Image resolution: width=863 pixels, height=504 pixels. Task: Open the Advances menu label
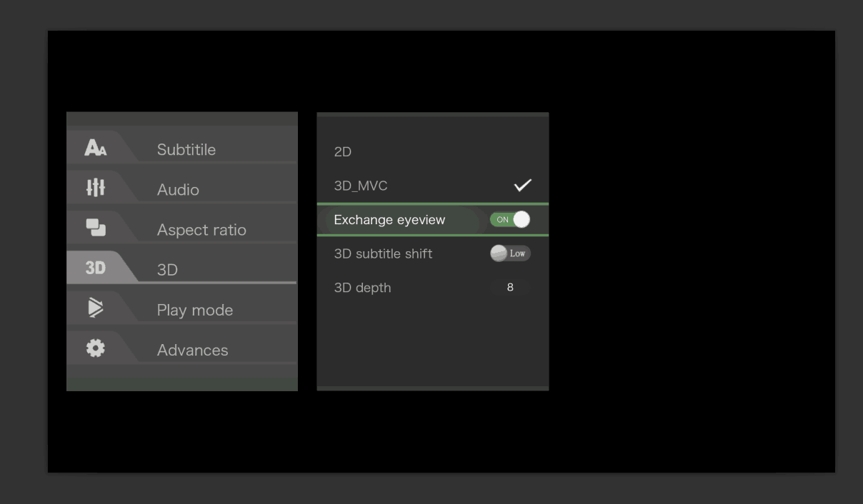tap(193, 350)
